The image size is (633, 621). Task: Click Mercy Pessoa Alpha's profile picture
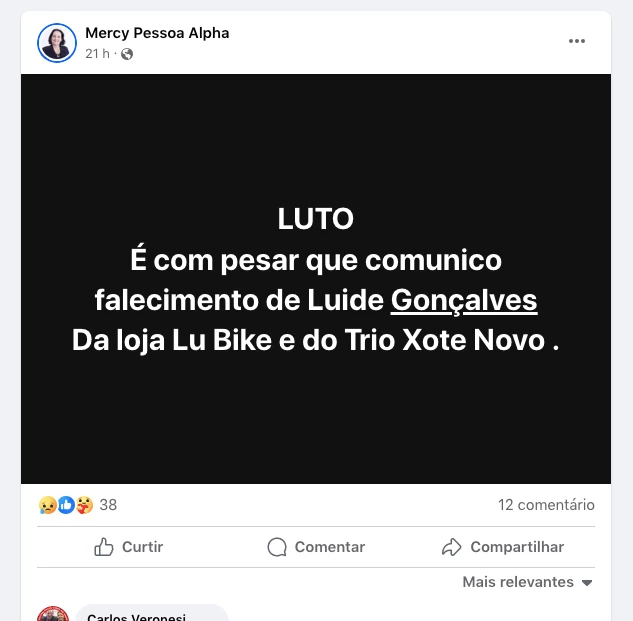click(57, 43)
